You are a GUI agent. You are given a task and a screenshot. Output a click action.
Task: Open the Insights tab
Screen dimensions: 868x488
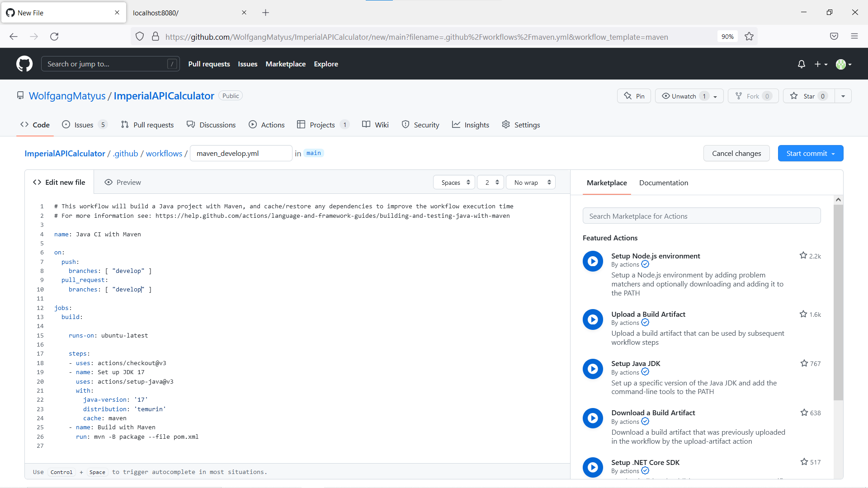click(471, 125)
